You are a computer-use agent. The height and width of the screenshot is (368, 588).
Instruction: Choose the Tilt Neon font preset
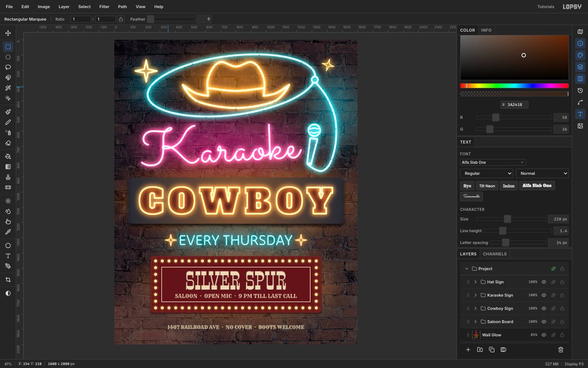point(487,186)
